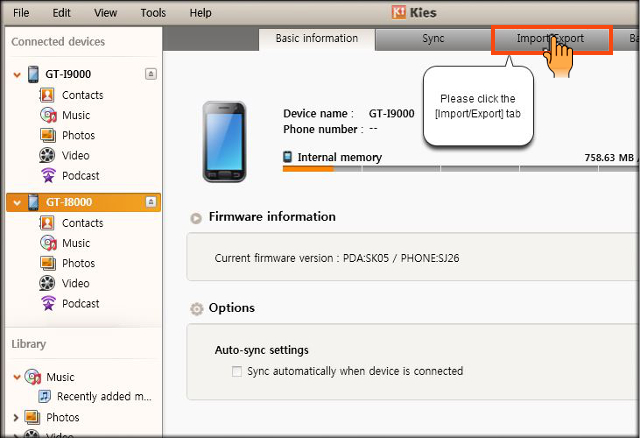The image size is (640, 438).
Task: Open Podcast icon under GT-I8000
Action: [x=48, y=303]
